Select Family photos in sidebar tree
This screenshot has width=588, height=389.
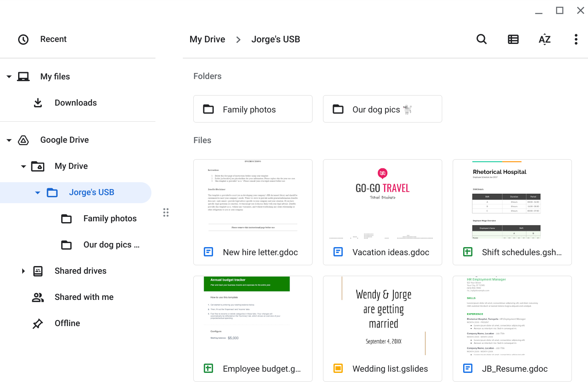110,218
